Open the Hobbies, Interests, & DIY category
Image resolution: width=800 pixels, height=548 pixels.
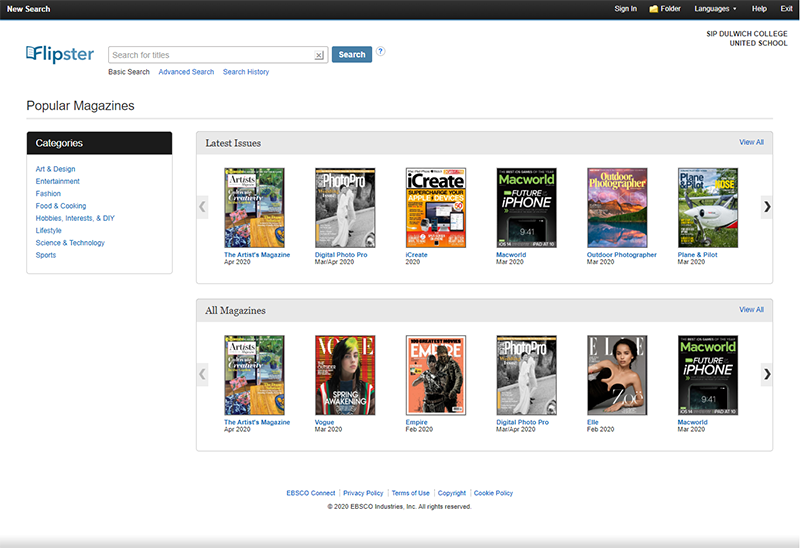75,218
